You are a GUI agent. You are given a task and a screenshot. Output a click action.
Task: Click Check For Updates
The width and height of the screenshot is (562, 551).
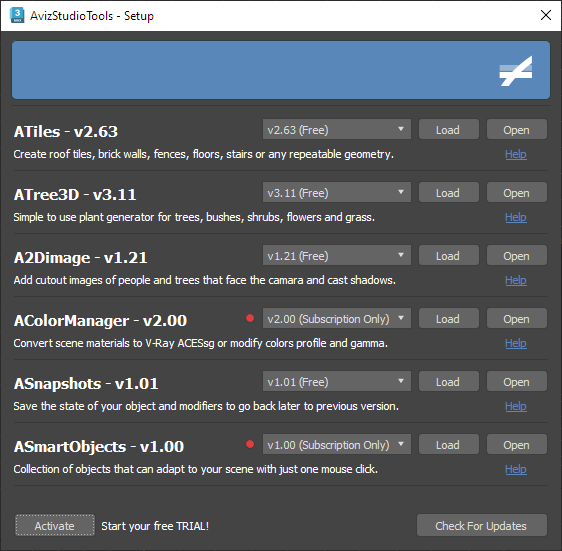(x=481, y=526)
